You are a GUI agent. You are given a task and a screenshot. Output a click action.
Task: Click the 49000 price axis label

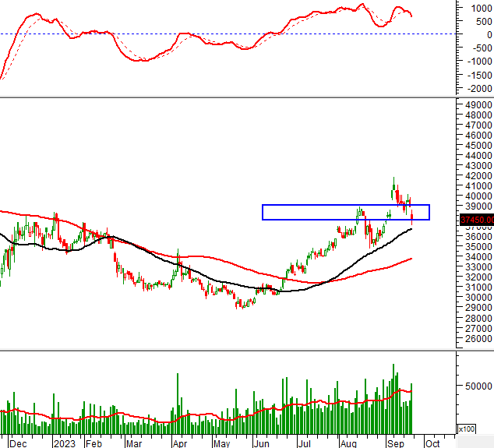click(x=478, y=104)
